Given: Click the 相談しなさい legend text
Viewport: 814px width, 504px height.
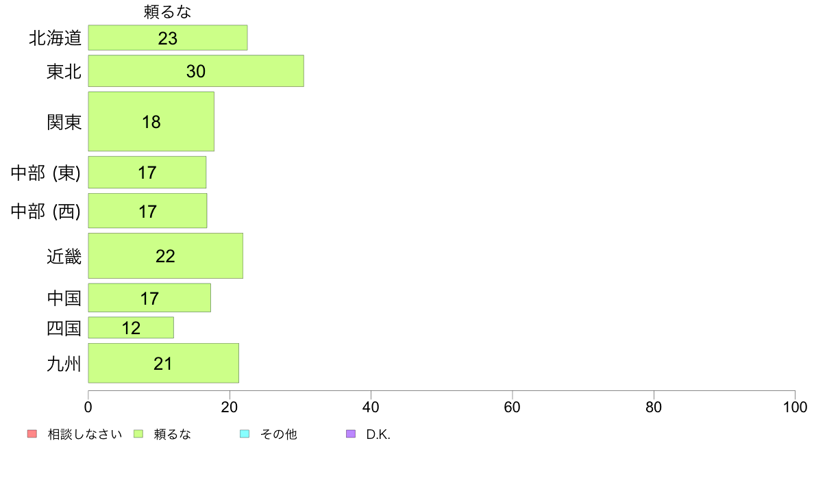Looking at the screenshot, I should click(x=85, y=434).
